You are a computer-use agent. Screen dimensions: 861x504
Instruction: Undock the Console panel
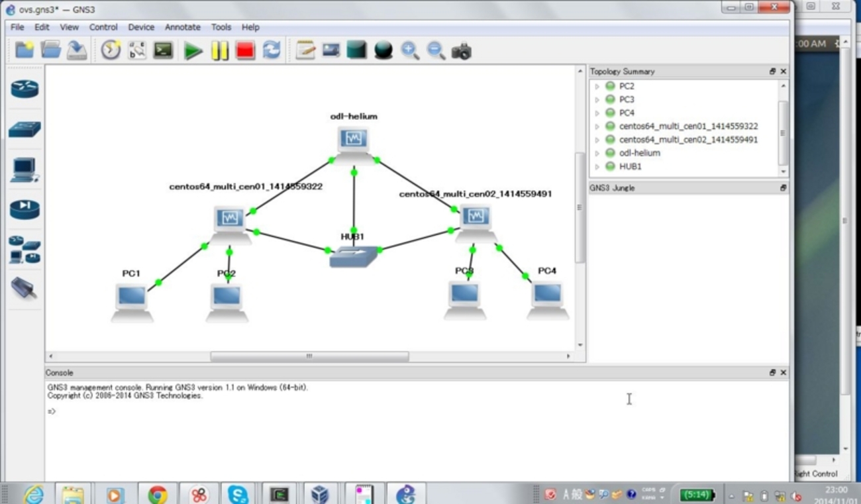(x=772, y=373)
